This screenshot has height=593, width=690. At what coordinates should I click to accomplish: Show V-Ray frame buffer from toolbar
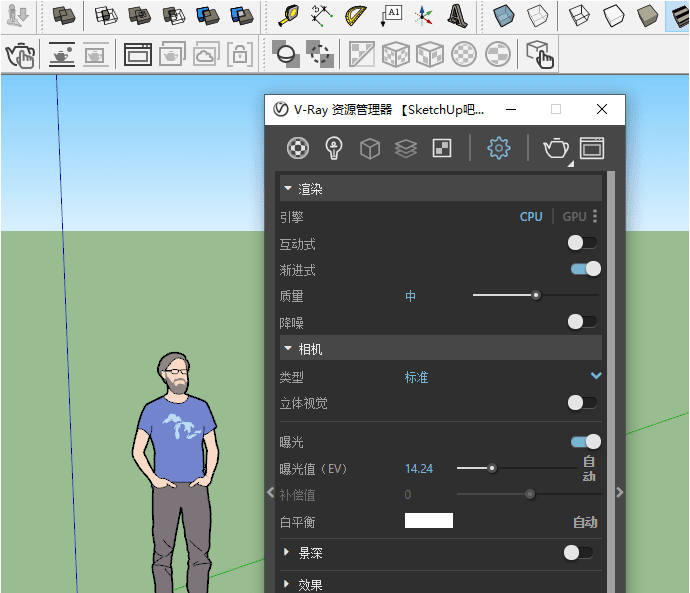click(x=138, y=55)
